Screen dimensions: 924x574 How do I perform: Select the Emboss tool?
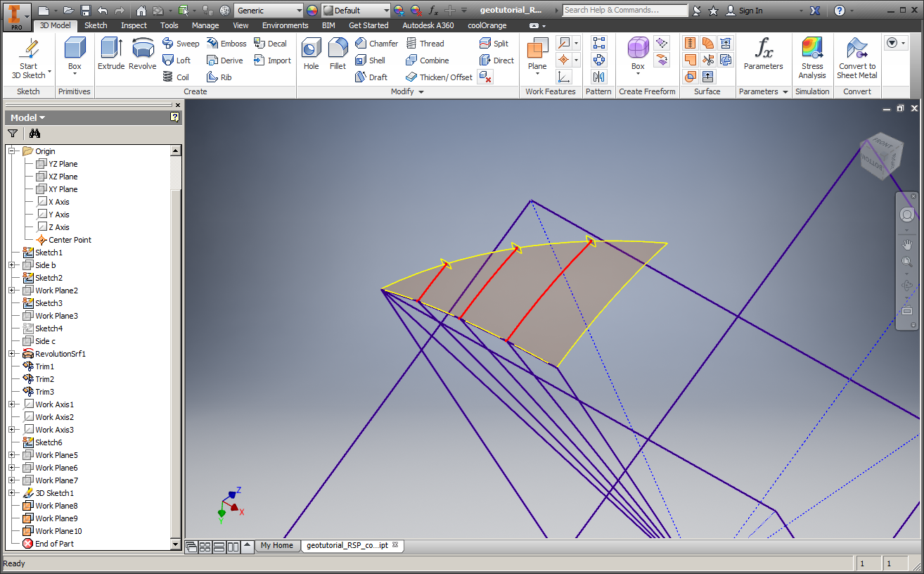[226, 44]
